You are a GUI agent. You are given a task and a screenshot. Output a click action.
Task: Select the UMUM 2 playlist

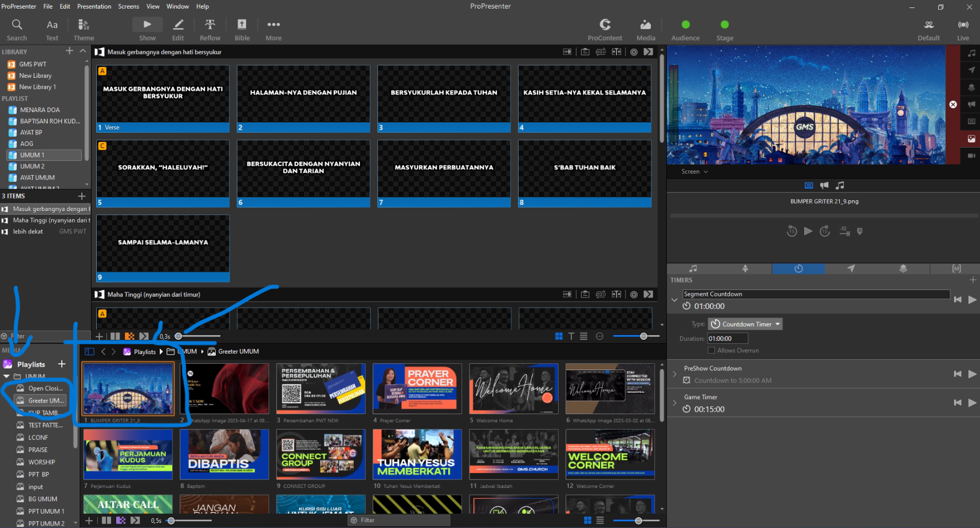pyautogui.click(x=32, y=166)
